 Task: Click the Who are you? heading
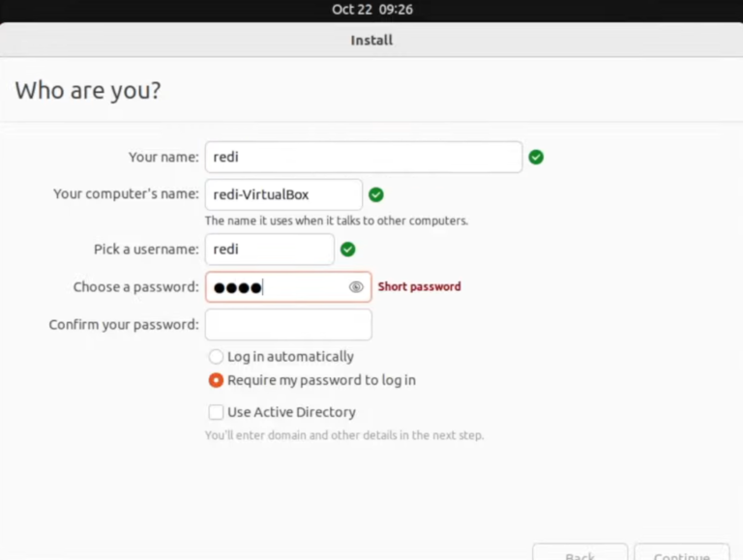88,91
